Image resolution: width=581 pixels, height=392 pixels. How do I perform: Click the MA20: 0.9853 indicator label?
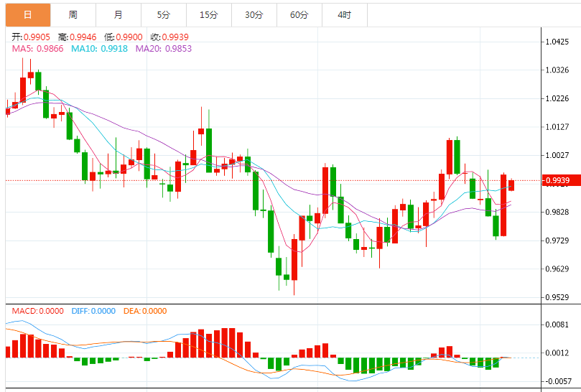coord(164,49)
